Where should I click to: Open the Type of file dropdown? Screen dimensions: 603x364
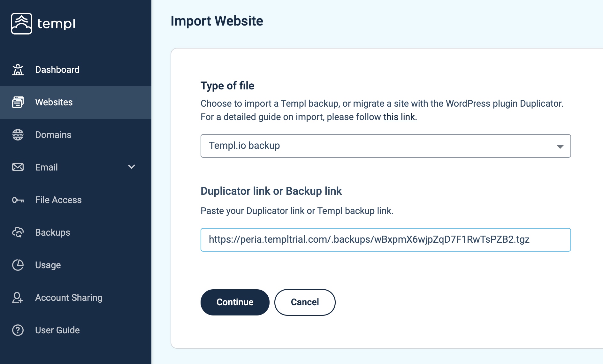(385, 146)
